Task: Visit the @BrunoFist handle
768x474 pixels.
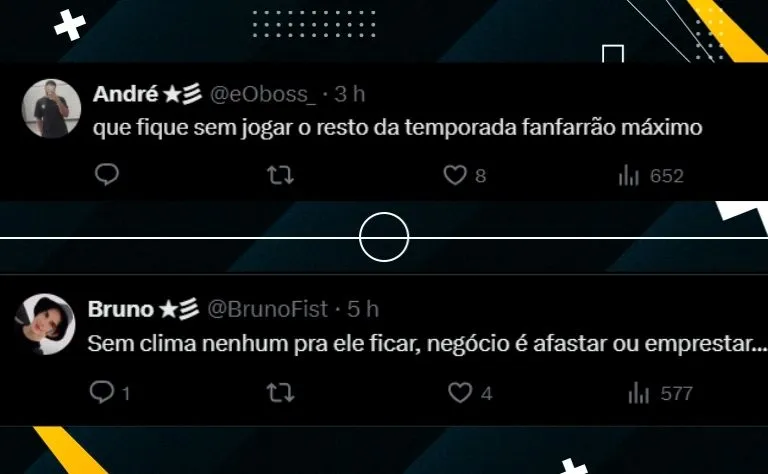Action: (x=267, y=309)
